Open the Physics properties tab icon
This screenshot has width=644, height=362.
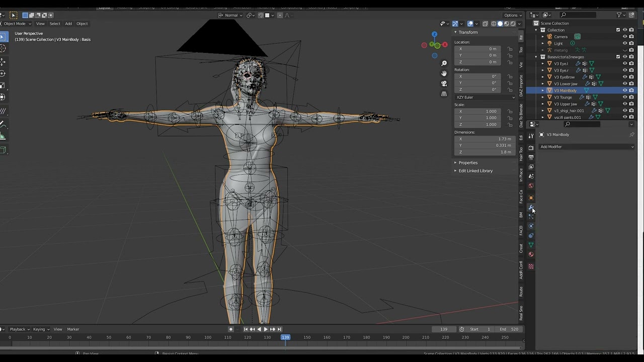(531, 226)
